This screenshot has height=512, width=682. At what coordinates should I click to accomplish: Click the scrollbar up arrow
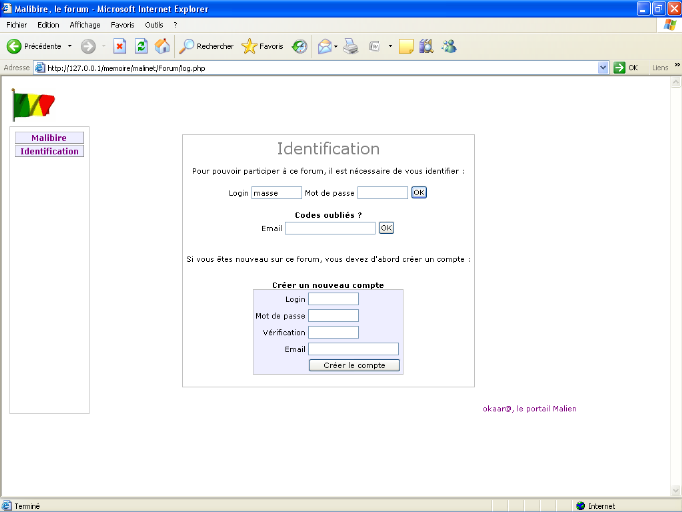point(675,82)
